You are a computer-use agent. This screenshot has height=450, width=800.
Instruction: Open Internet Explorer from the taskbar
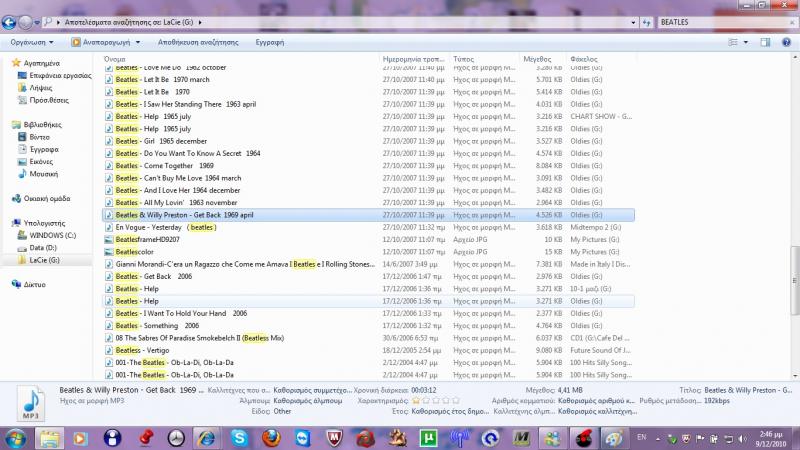click(207, 438)
